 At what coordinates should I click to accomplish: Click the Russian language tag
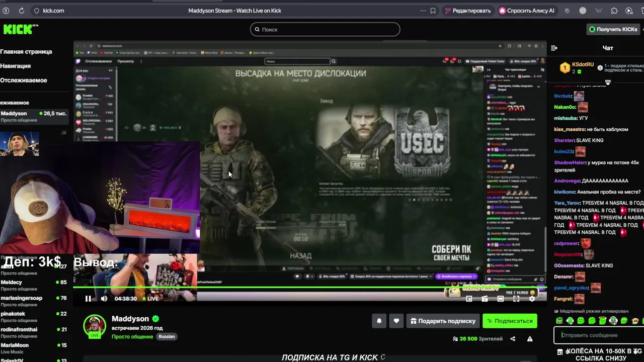click(167, 336)
